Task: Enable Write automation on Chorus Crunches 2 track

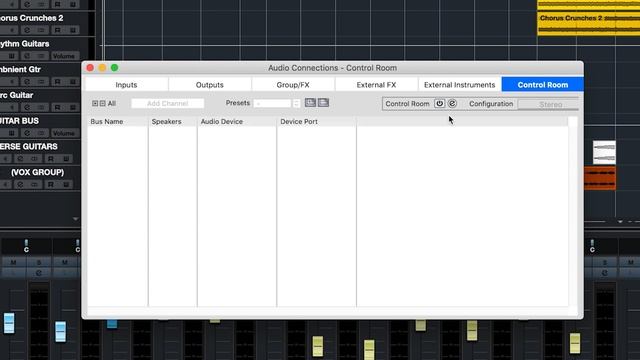Action: 73,30
